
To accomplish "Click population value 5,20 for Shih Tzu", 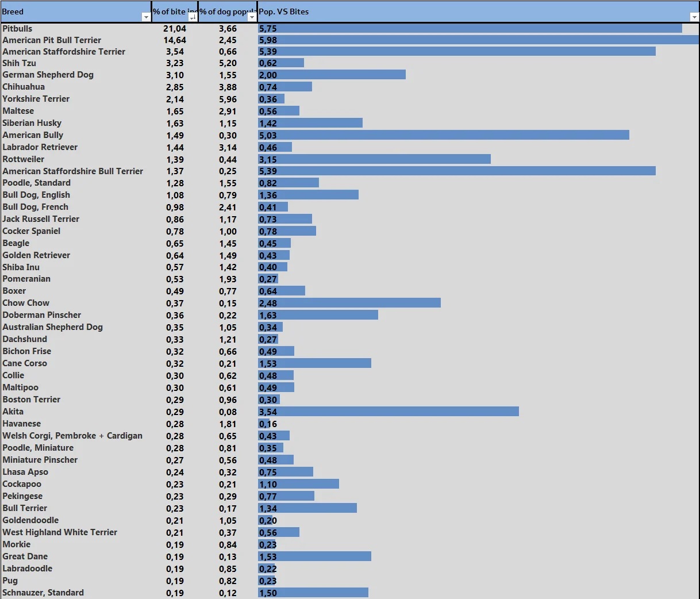I will (228, 64).
